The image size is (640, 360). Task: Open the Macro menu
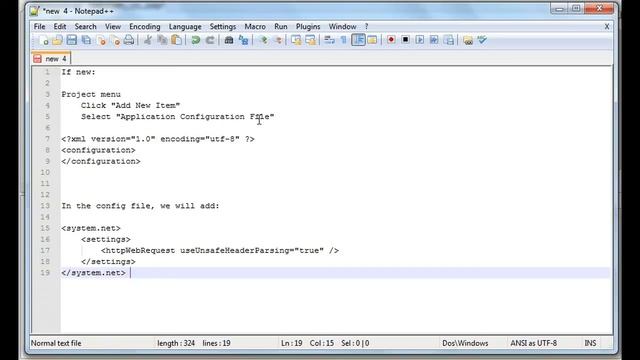(x=255, y=27)
